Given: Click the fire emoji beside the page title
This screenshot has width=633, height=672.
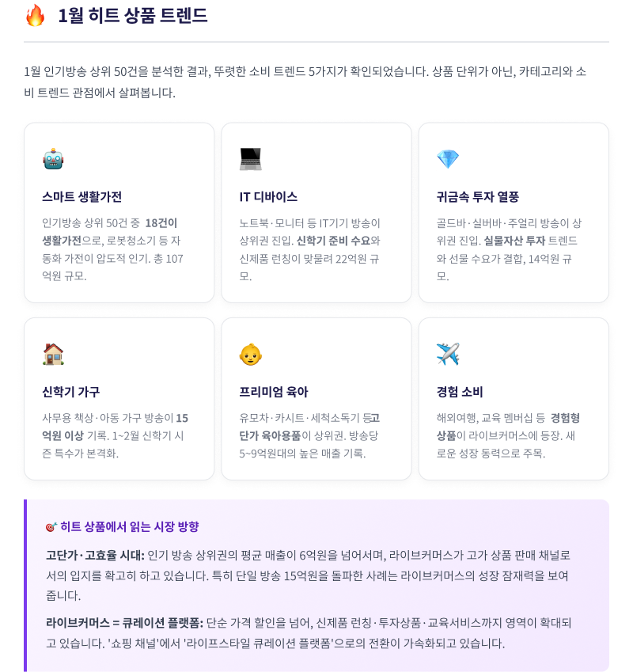Looking at the screenshot, I should pyautogui.click(x=35, y=16).
